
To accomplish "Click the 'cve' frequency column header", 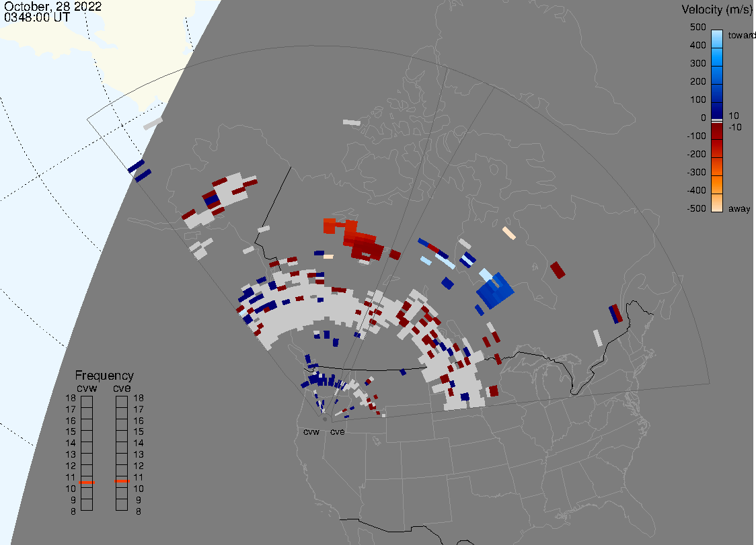I will (122, 388).
